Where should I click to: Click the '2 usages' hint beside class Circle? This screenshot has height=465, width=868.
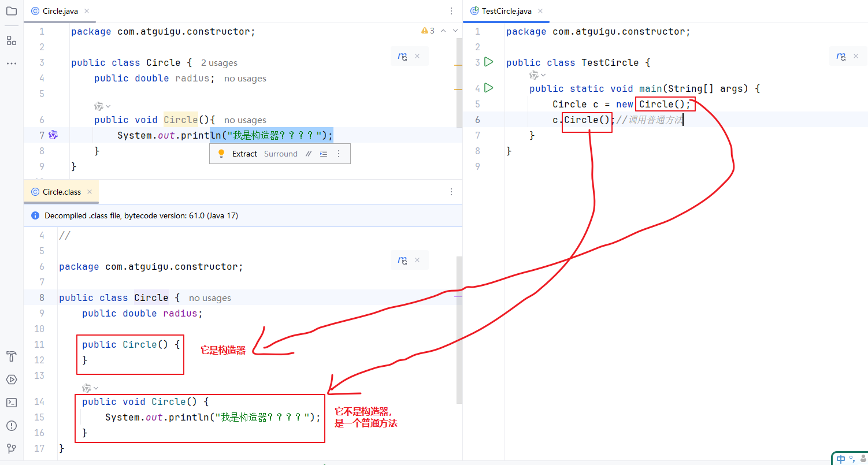click(219, 63)
